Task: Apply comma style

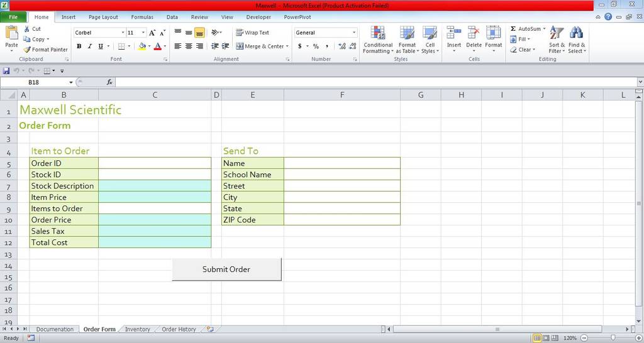Action: [327, 46]
